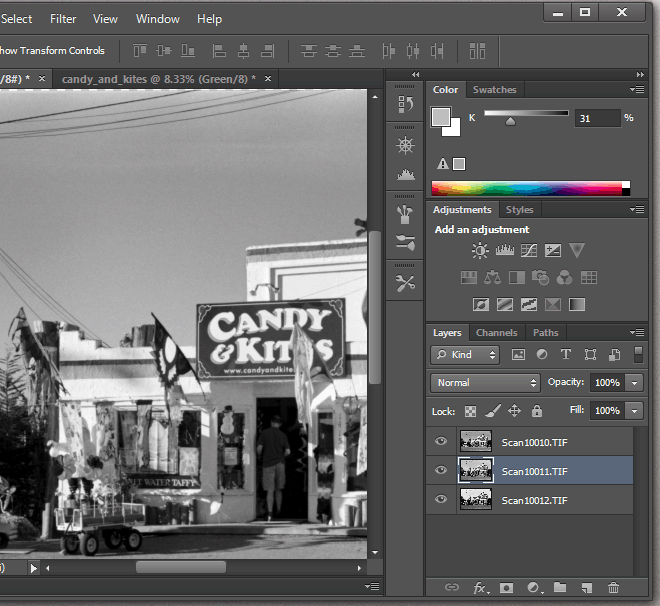Add a Brightness/Contrast adjustment
The width and height of the screenshot is (660, 606).
tap(480, 250)
